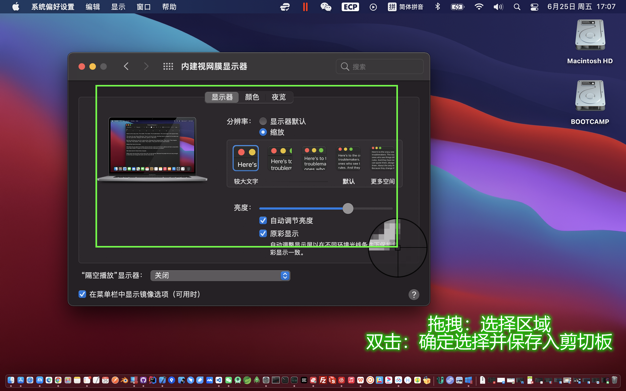
Task: Open the 显示 menu
Action: click(118, 7)
